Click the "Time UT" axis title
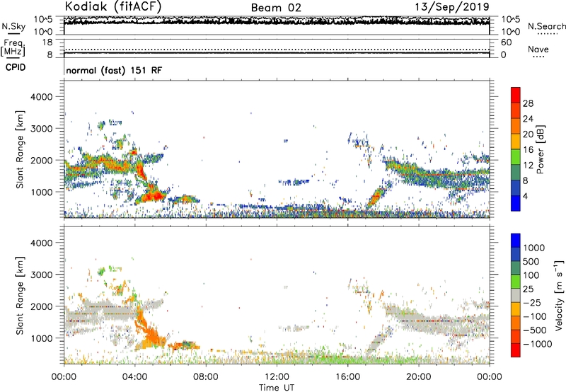The image size is (566, 392). [x=277, y=388]
